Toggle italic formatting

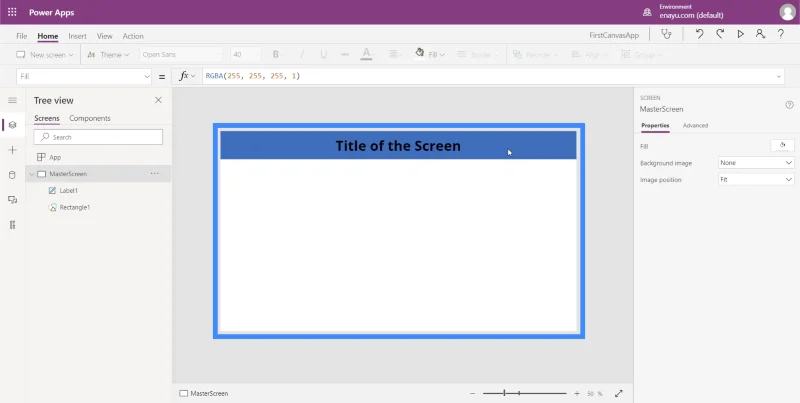coord(301,55)
